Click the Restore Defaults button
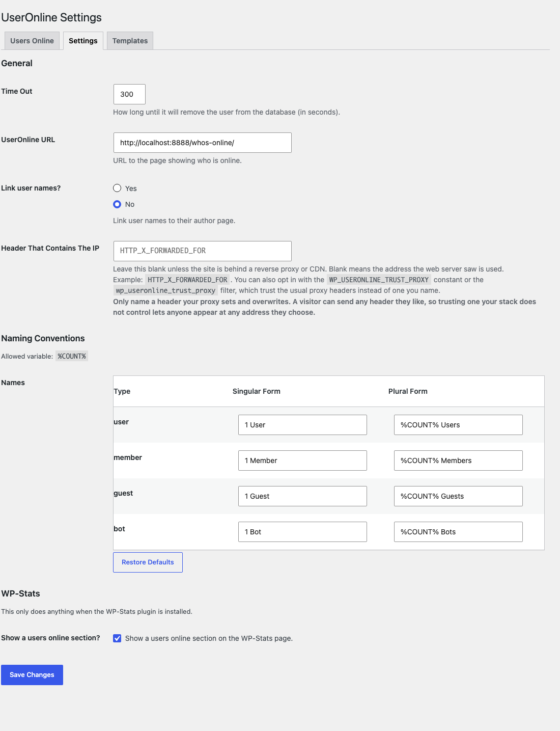This screenshot has width=560, height=731. point(148,562)
